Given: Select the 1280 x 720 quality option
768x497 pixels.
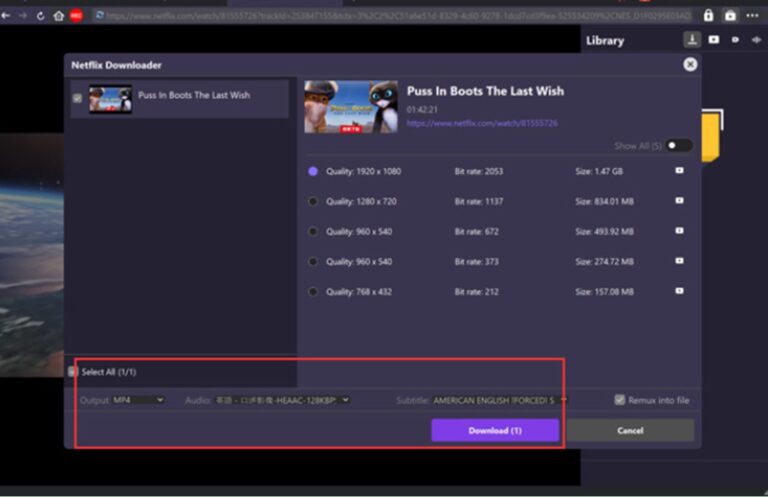Looking at the screenshot, I should pyautogui.click(x=313, y=201).
